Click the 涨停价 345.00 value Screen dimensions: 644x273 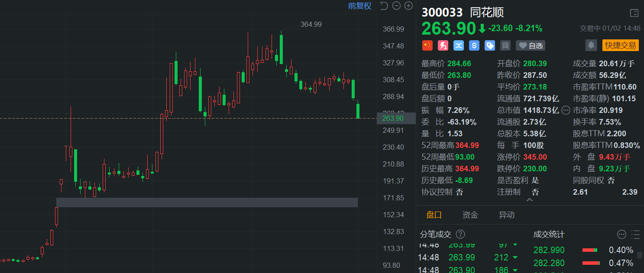tap(535, 157)
